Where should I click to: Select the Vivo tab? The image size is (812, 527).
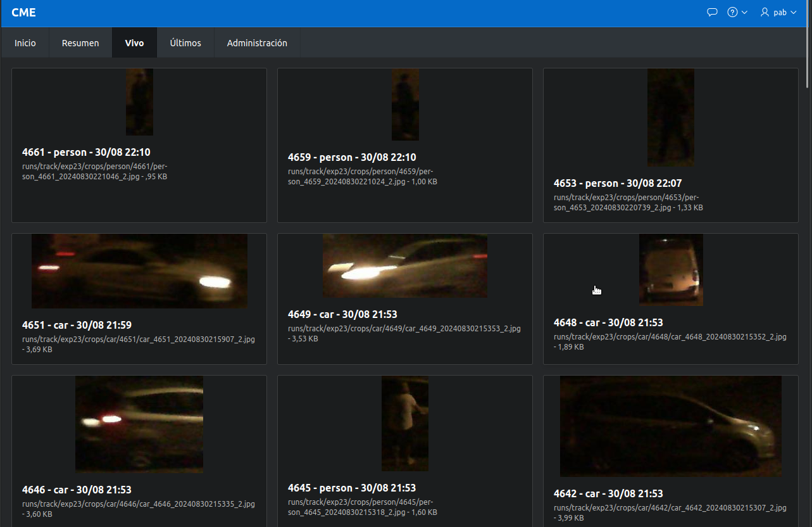(134, 43)
